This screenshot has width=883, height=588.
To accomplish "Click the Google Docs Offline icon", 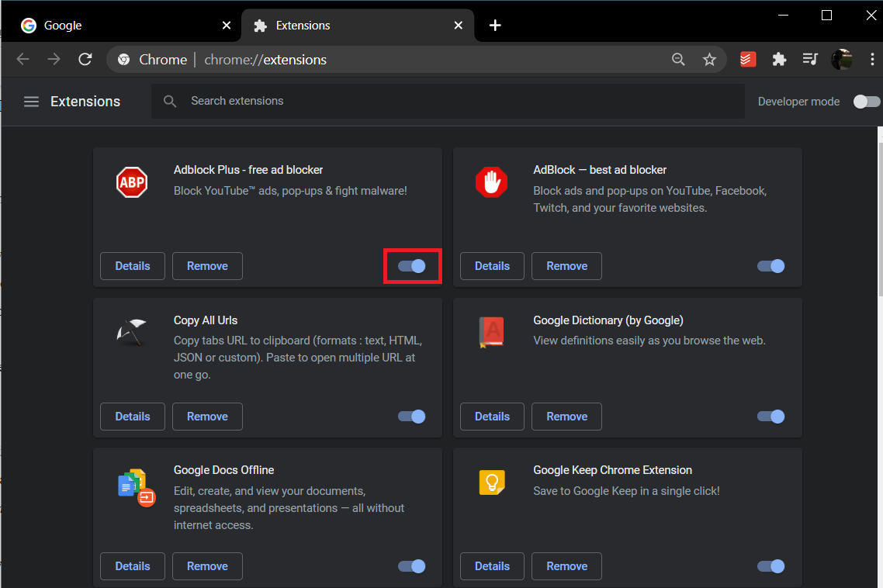I will (132, 482).
